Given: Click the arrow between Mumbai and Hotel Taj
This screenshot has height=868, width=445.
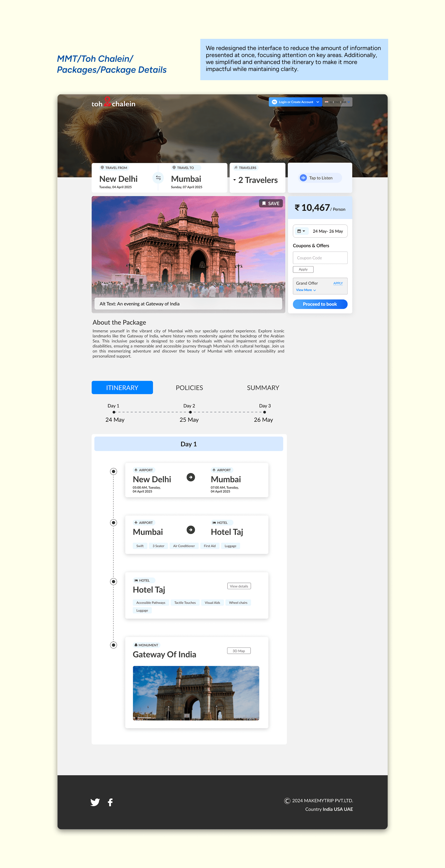Looking at the screenshot, I should tap(191, 530).
